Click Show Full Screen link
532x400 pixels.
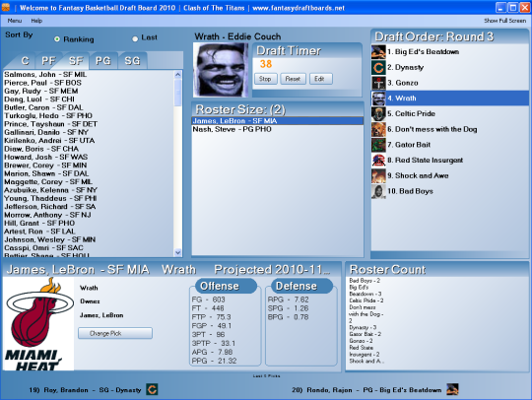pyautogui.click(x=504, y=21)
